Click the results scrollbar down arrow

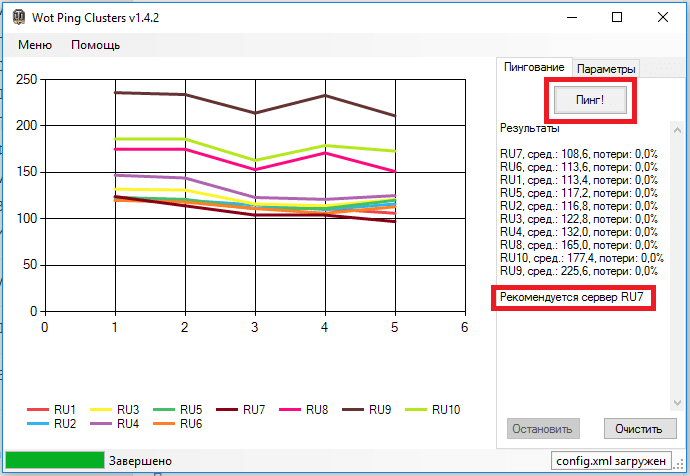pyautogui.click(x=677, y=403)
